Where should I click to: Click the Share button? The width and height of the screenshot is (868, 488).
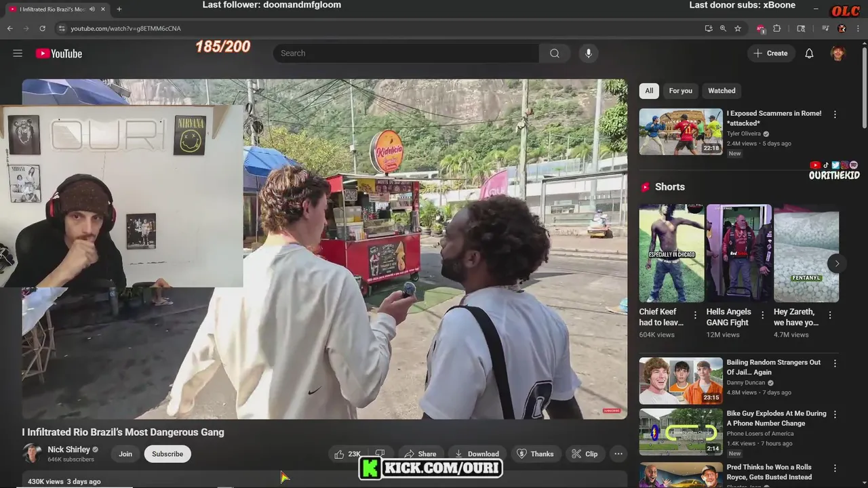click(x=421, y=454)
